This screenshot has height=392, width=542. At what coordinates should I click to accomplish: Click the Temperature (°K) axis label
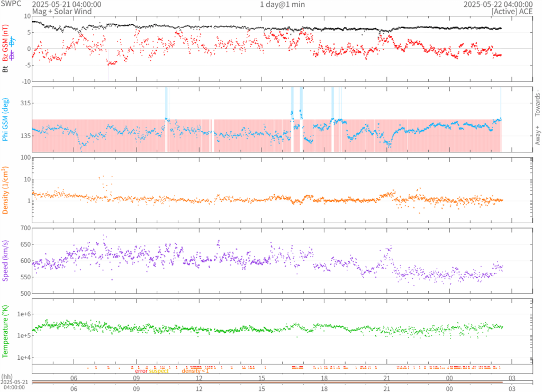5,330
